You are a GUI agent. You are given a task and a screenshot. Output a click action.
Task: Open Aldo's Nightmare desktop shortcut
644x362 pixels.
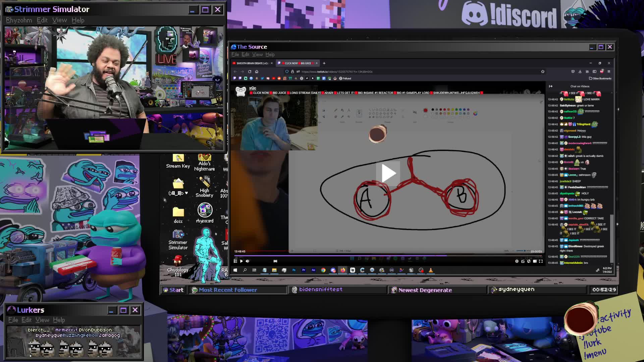(x=204, y=163)
